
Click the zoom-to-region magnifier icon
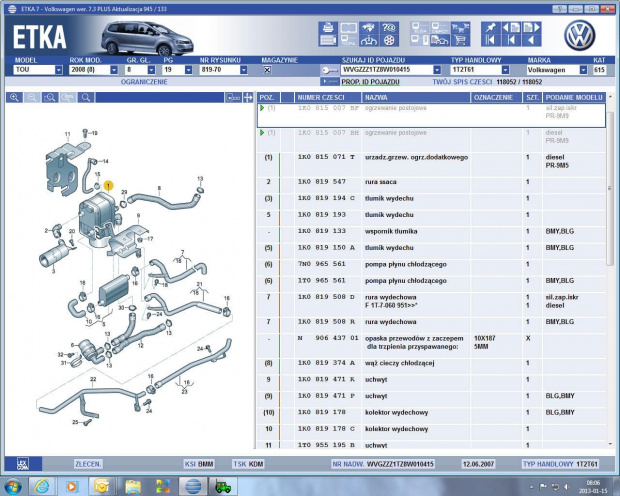(50, 97)
